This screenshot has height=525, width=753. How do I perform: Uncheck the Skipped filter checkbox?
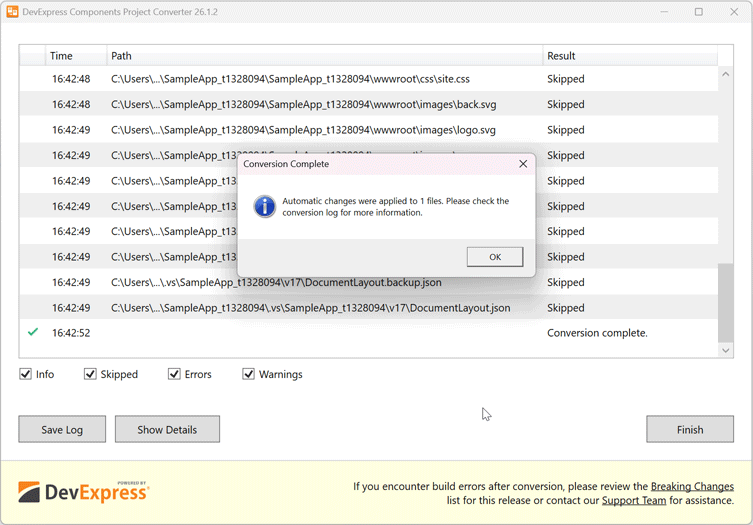[90, 374]
